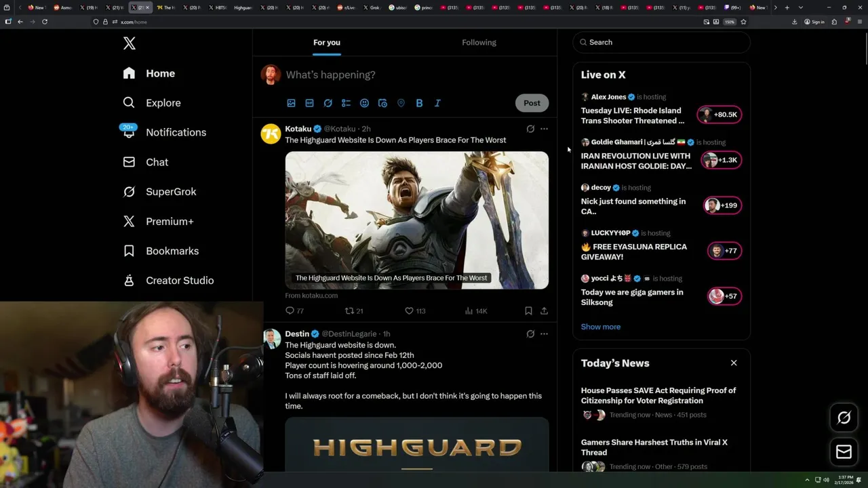Share the Kotaku post
The width and height of the screenshot is (868, 488).
pos(544,311)
